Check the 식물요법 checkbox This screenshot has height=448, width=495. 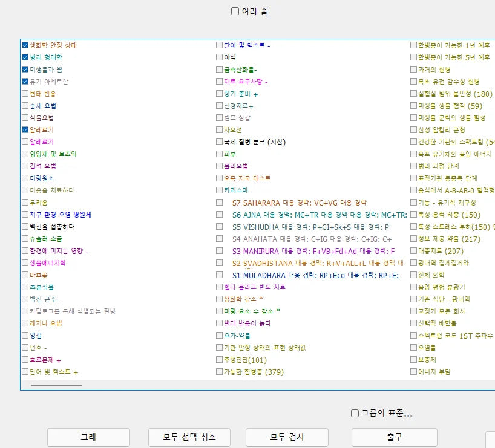[x=25, y=118]
